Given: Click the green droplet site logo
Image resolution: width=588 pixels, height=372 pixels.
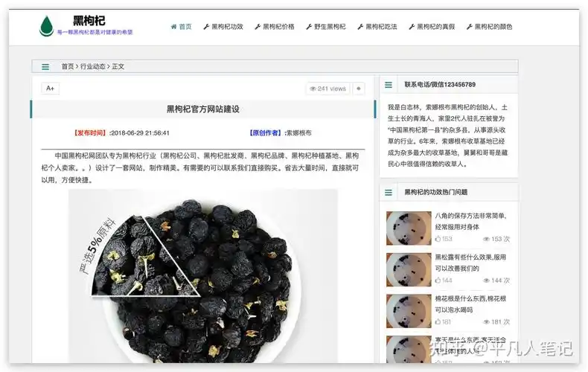Looking at the screenshot, I should pos(46,26).
